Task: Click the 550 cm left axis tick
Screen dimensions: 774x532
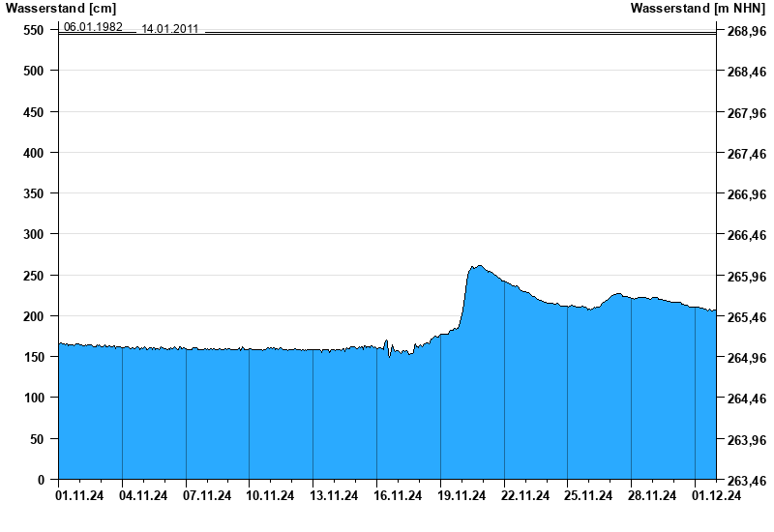Action: 34,31
